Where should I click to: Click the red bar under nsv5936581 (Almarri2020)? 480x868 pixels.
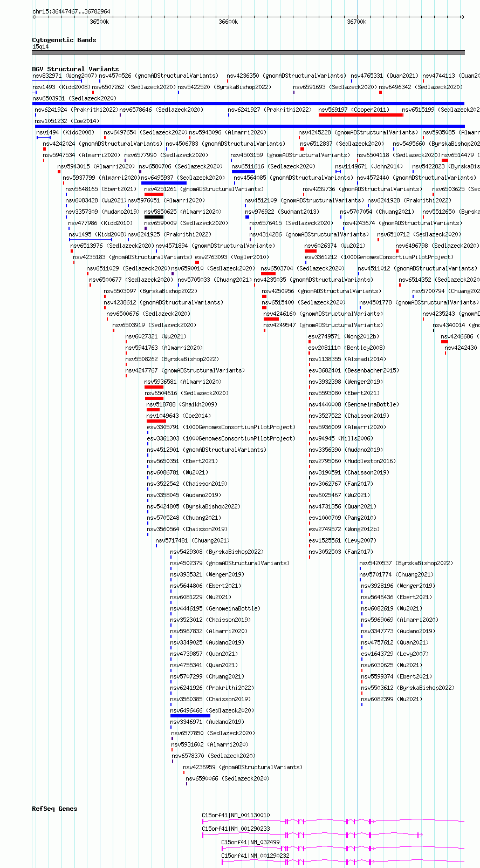pos(154,387)
